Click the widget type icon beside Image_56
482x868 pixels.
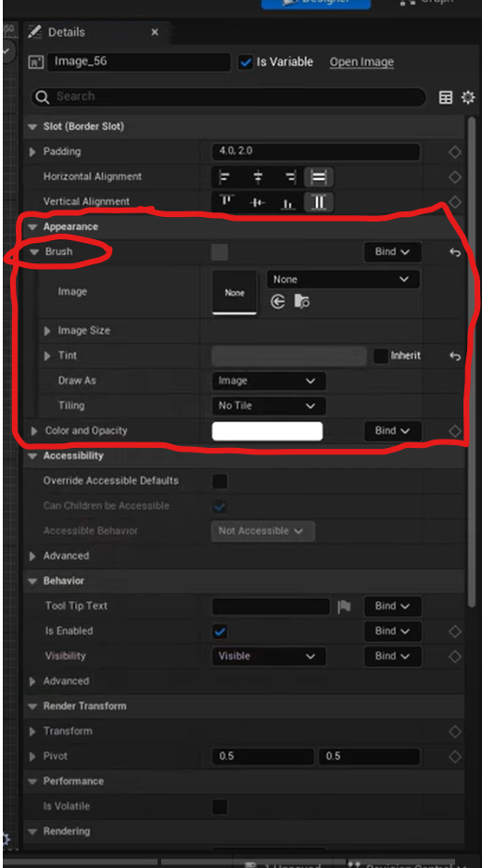pos(35,62)
